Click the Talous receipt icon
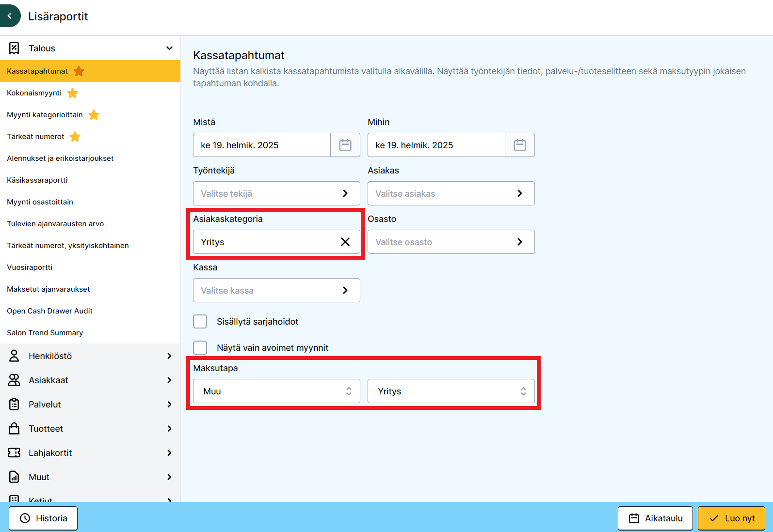773x532 pixels. [x=14, y=48]
